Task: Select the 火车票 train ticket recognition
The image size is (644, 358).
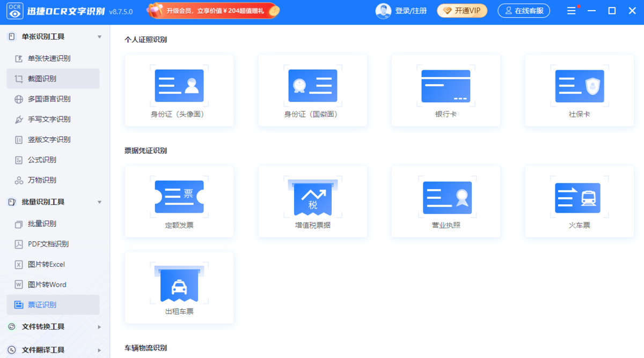Action: tap(579, 201)
